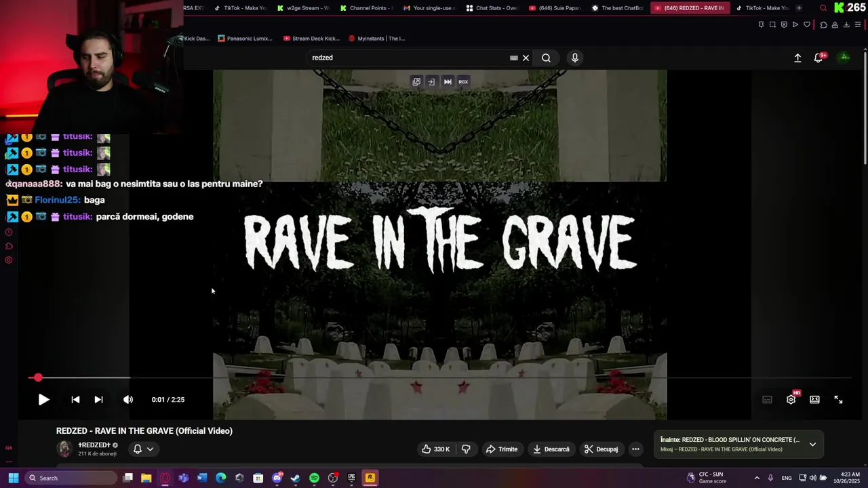Play the RAVE IN THE GRAVE video
The width and height of the screenshot is (868, 488).
pyautogui.click(x=43, y=400)
